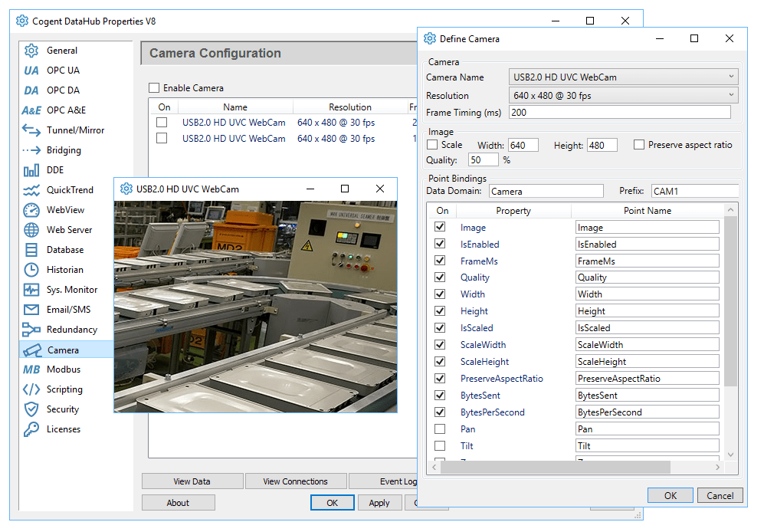
Task: Check the first USB2.0 WebCam row checkbox
Action: (162, 123)
